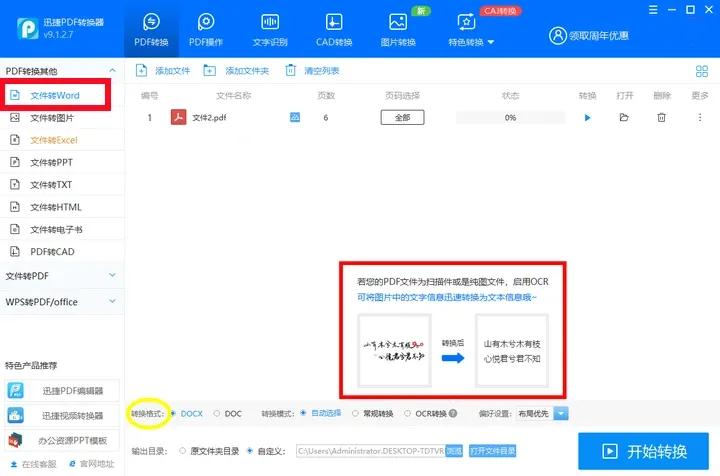Click the 0% progress bar
720x476 pixels.
tap(510, 118)
